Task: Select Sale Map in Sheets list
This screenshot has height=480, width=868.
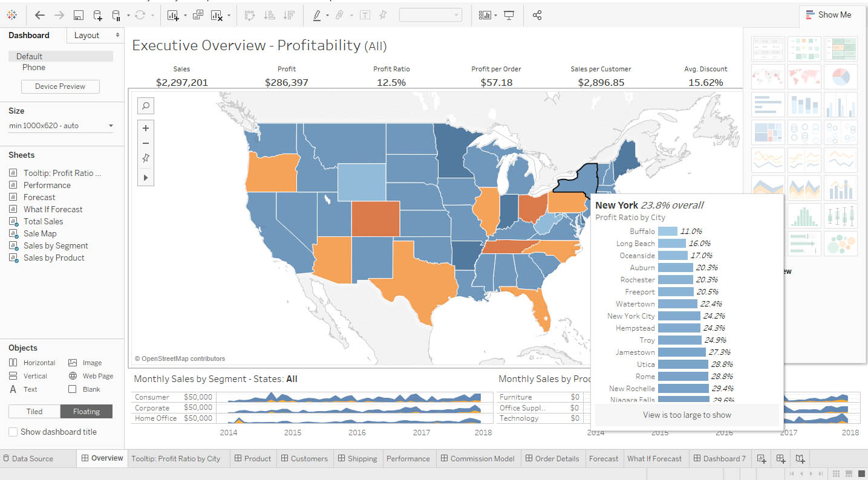Action: pos(40,233)
